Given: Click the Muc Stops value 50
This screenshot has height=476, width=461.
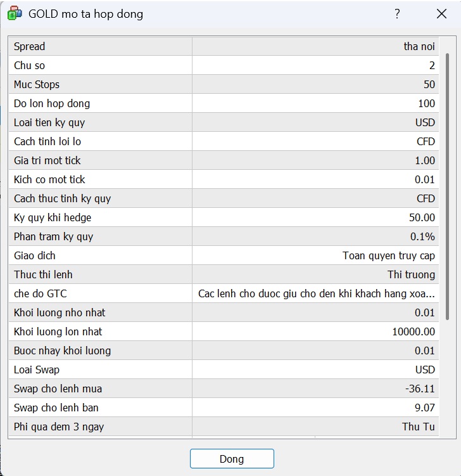Looking at the screenshot, I should (429, 84).
